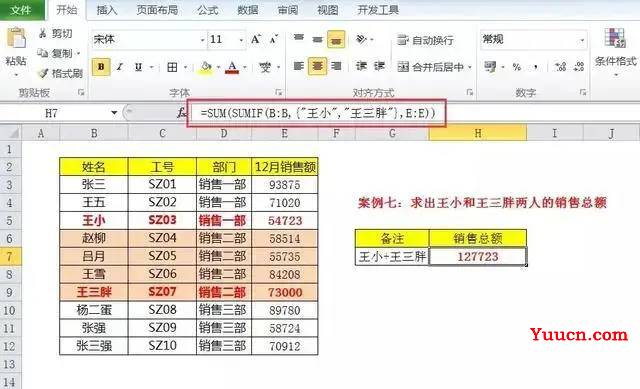Open Merge and Center dropdown arrow

(x=470, y=67)
